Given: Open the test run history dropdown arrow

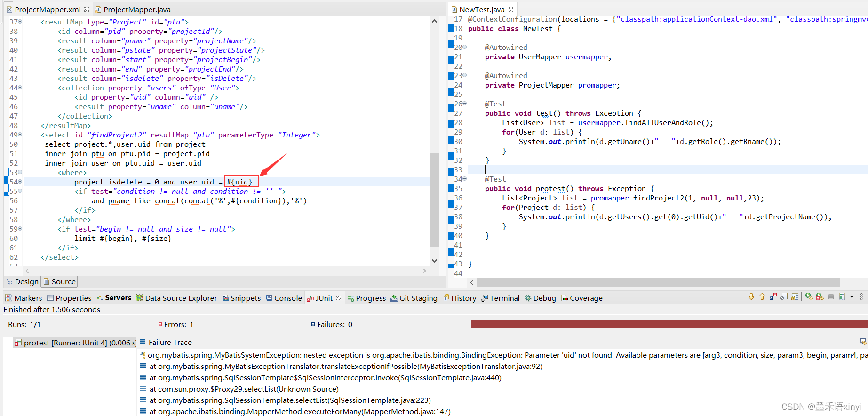Looking at the screenshot, I should click(x=852, y=297).
